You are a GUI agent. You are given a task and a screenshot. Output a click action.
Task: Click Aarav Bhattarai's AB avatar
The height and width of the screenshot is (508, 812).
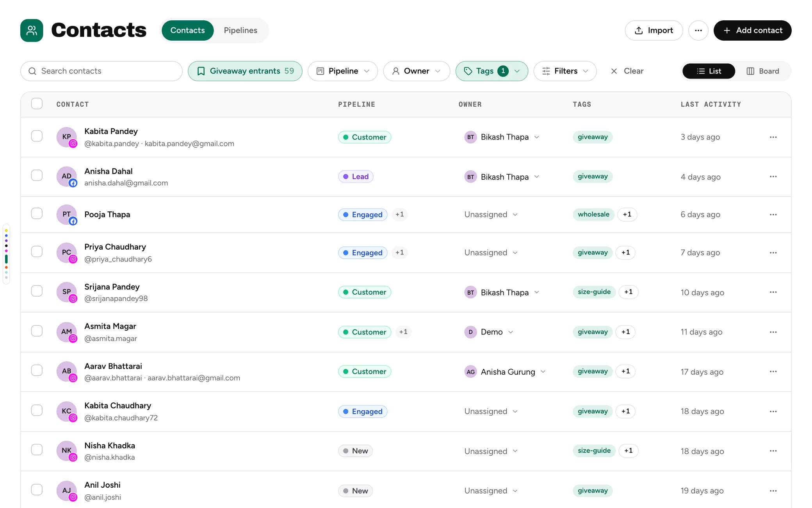(x=67, y=371)
